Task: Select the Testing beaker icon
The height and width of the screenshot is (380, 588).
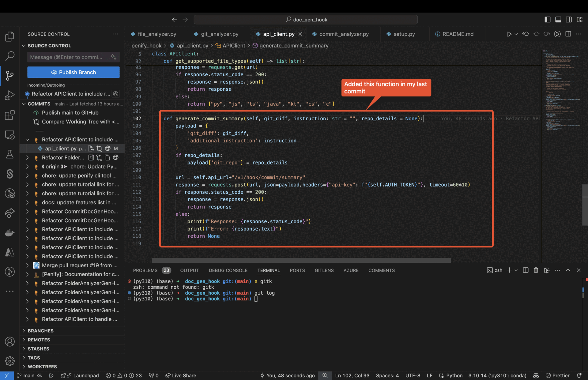Action: tap(10, 154)
